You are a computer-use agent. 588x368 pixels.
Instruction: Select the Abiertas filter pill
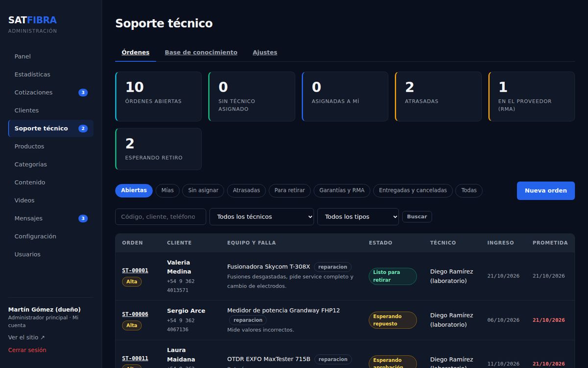[134, 190]
